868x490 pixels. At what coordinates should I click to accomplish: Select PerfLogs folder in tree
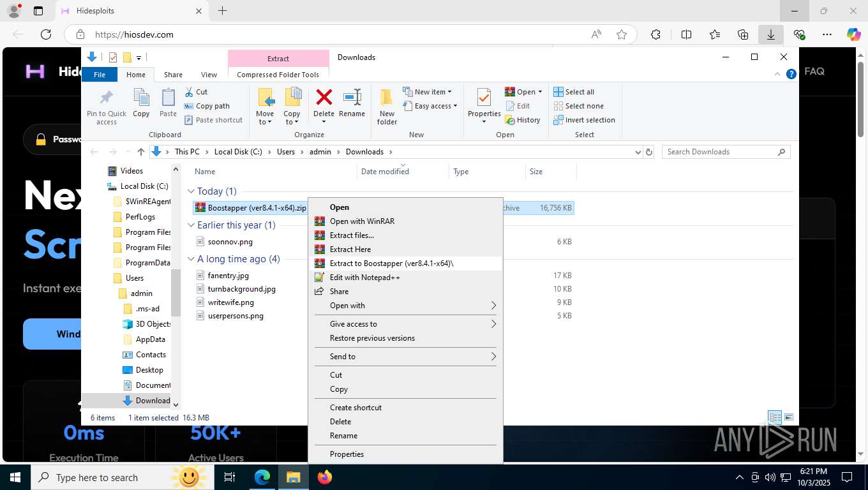pos(140,217)
